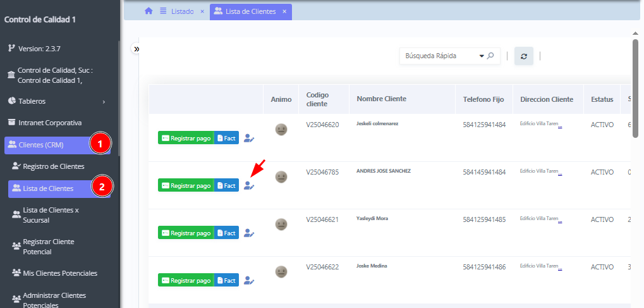The height and width of the screenshot is (308, 644).
Task: Expand the sidebar with double-chevron toggle
Action: 137,49
